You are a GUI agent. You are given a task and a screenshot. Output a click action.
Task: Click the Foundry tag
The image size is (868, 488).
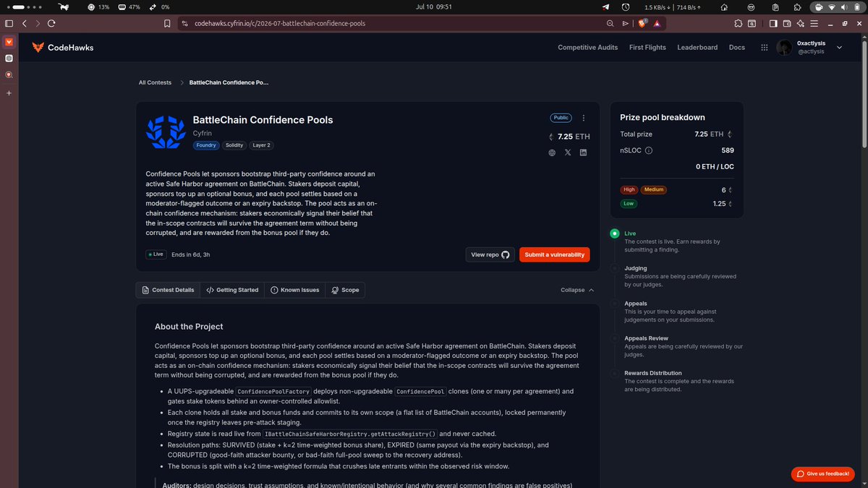coord(205,145)
